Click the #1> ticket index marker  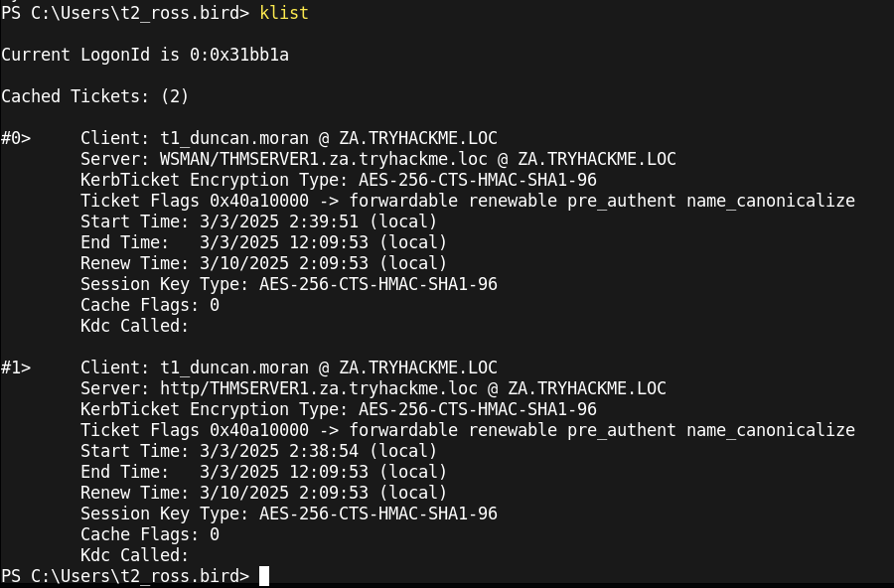click(16, 367)
